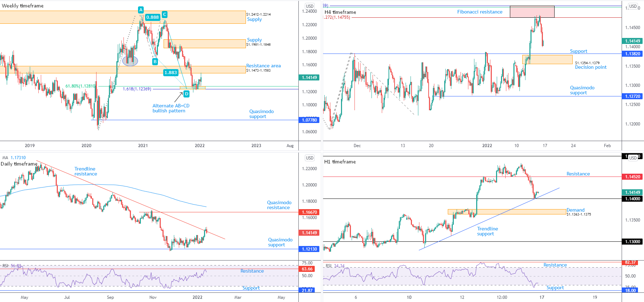Screen dimensions: 644x302
Task: Select the pink Fibonacci resistance rectangle on H4
Action: coord(532,12)
